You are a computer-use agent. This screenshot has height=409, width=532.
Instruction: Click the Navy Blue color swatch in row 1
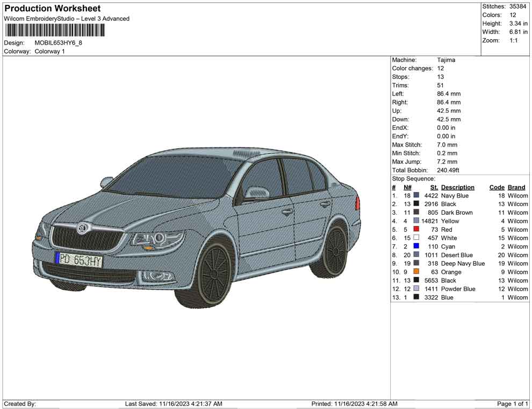pos(417,195)
